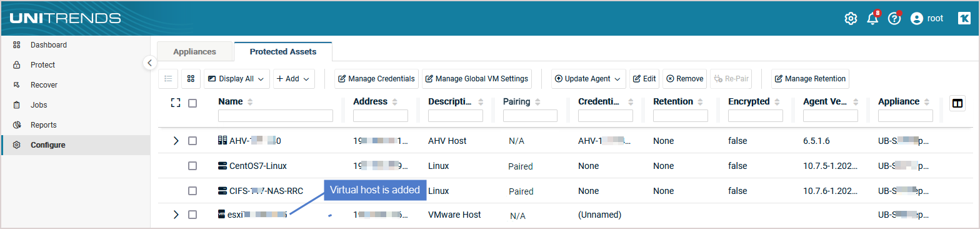Image resolution: width=980 pixels, height=229 pixels.
Task: Sort by the Address column arrows
Action: (x=395, y=101)
